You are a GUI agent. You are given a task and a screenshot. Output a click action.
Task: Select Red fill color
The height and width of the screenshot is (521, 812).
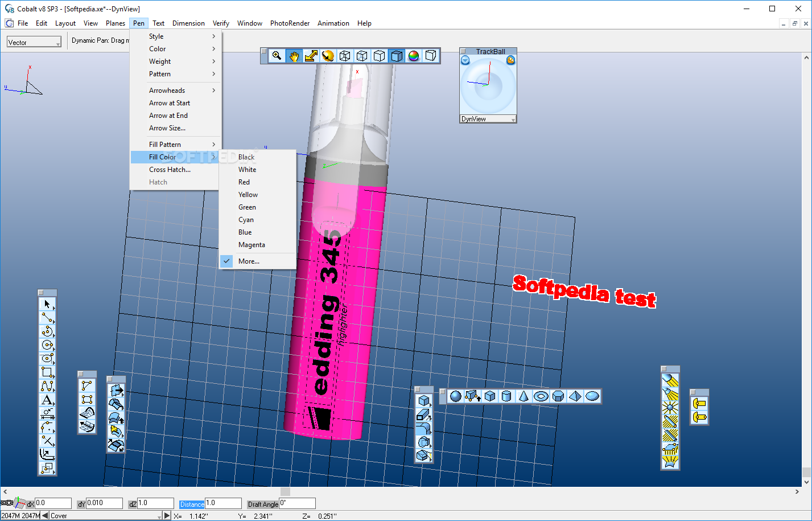pyautogui.click(x=258, y=182)
